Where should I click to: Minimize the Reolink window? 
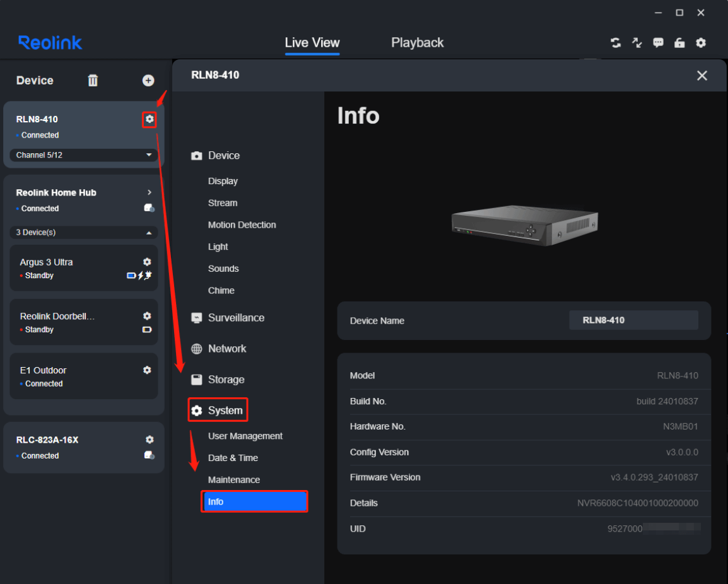pos(659,13)
